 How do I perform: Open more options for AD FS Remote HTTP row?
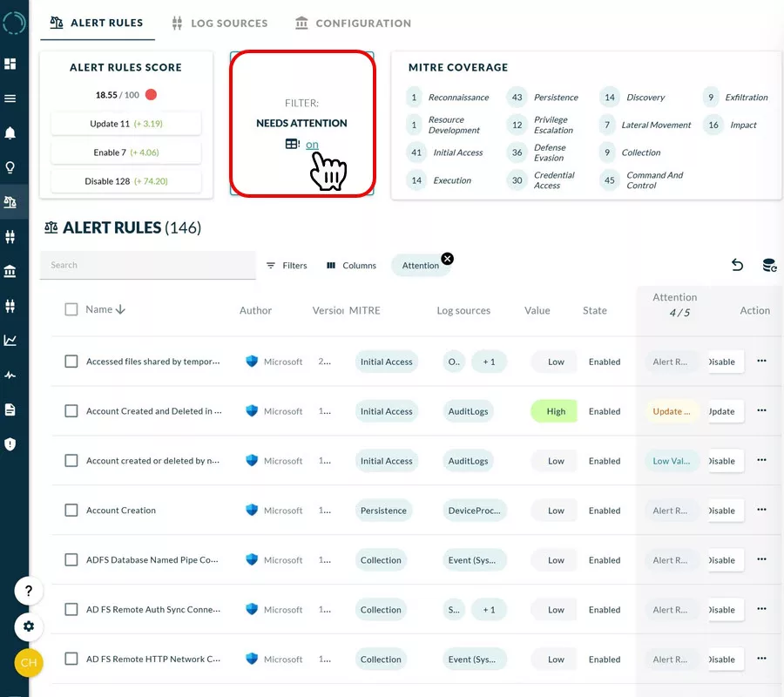(761, 658)
